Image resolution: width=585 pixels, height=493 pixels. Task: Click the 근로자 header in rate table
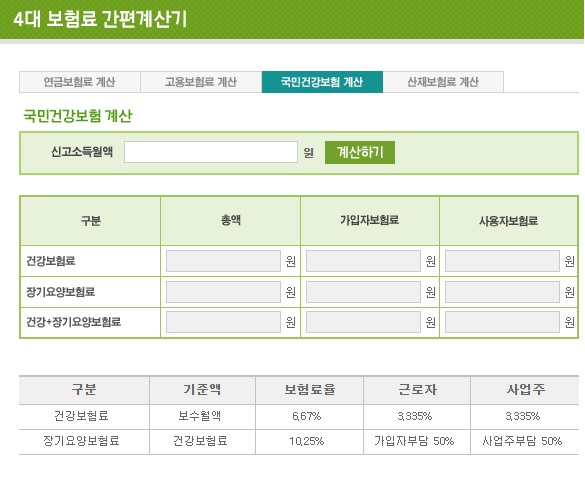[417, 390]
